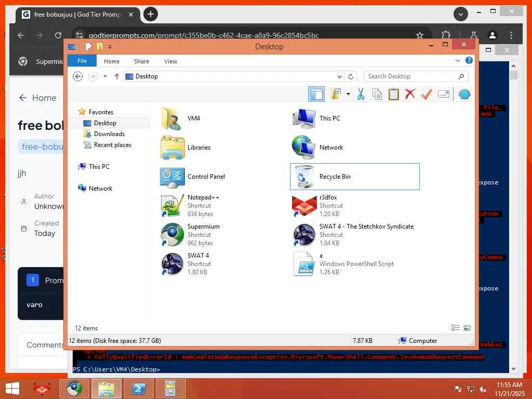Image resolution: width=532 pixels, height=399 pixels.
Task: Toggle the navigation pane toolbar button
Action: pyautogui.click(x=316, y=94)
